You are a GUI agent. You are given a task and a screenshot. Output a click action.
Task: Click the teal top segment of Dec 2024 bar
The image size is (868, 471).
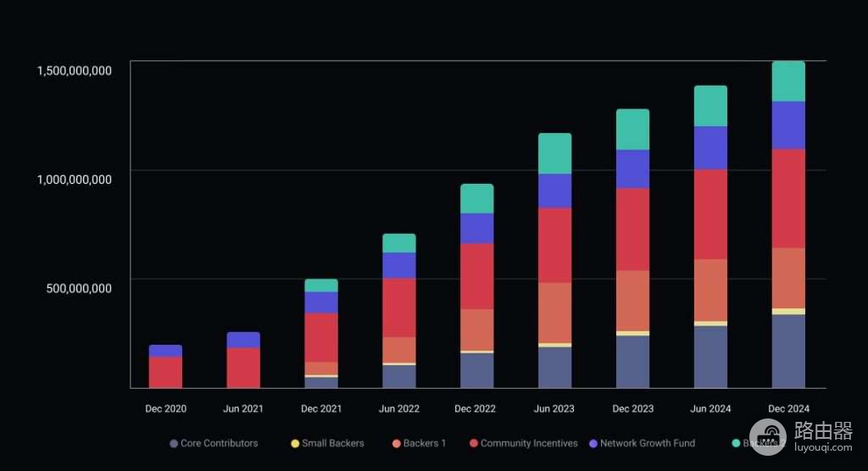(x=788, y=81)
